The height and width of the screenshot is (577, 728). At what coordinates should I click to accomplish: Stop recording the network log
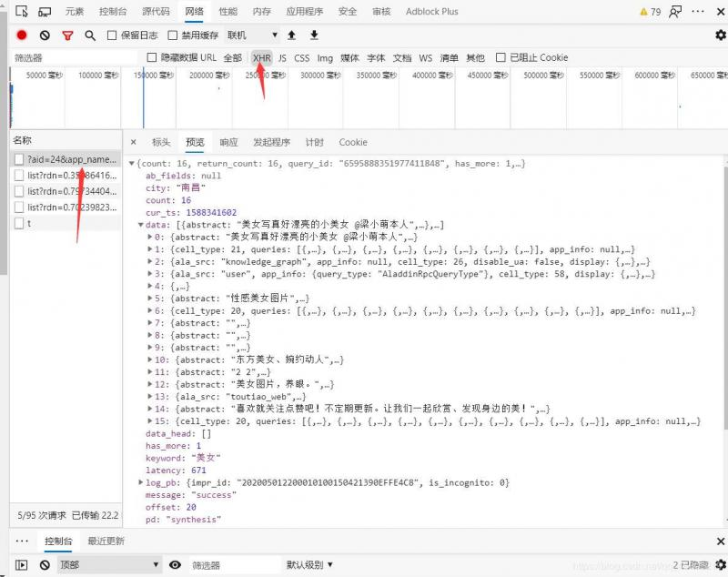pyautogui.click(x=20, y=35)
